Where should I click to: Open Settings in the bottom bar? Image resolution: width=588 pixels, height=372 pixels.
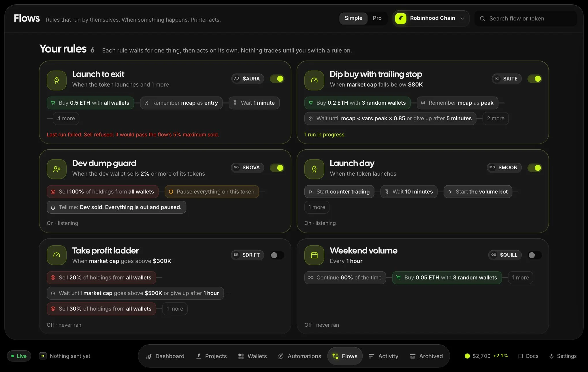563,356
